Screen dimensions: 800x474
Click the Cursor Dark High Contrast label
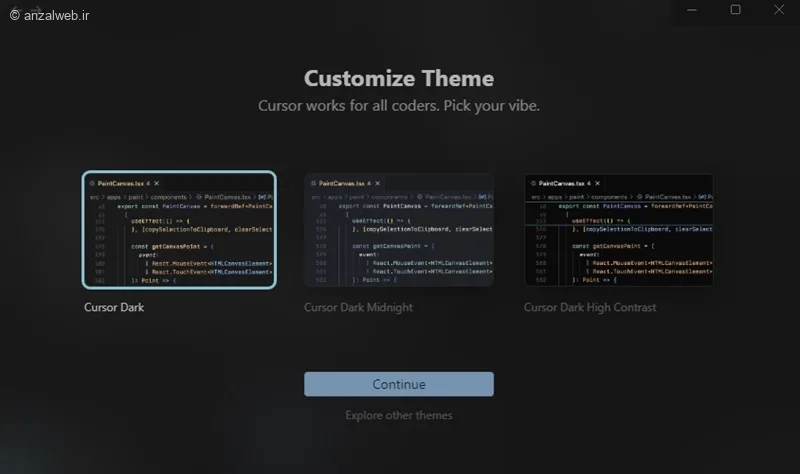tap(590, 308)
